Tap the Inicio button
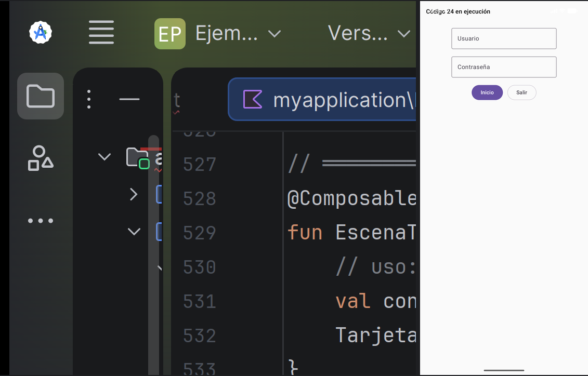Viewport: 588px width, 376px height. click(487, 92)
